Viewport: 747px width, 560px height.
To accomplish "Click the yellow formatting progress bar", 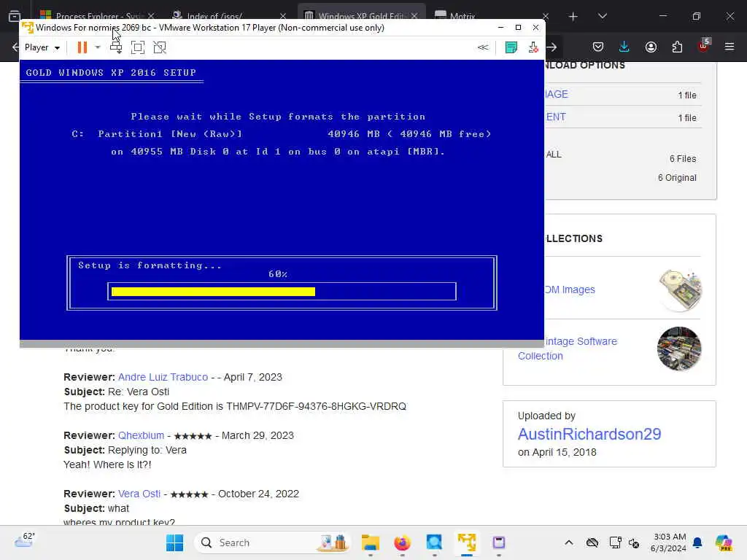I will tap(213, 292).
